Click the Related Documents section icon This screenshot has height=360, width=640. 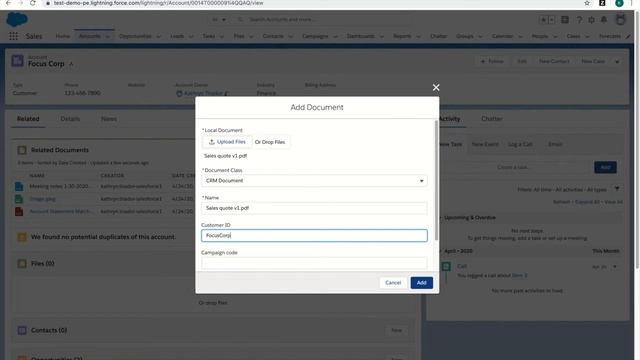(22, 150)
